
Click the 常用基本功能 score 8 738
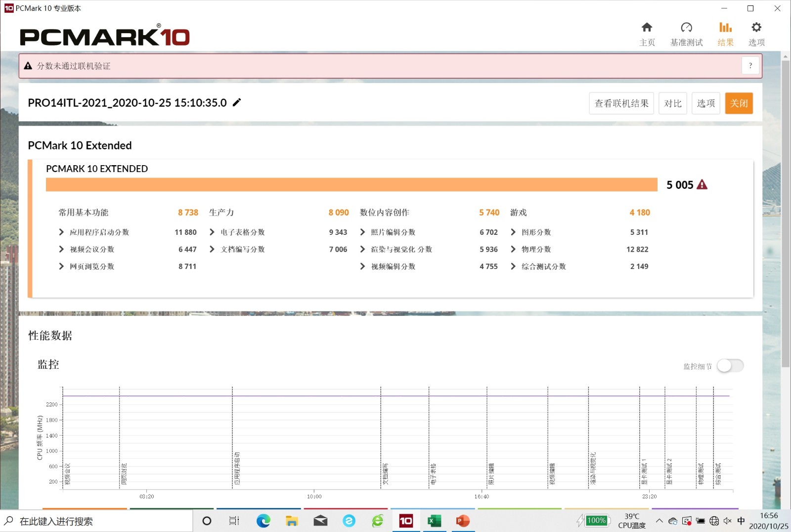pos(188,212)
